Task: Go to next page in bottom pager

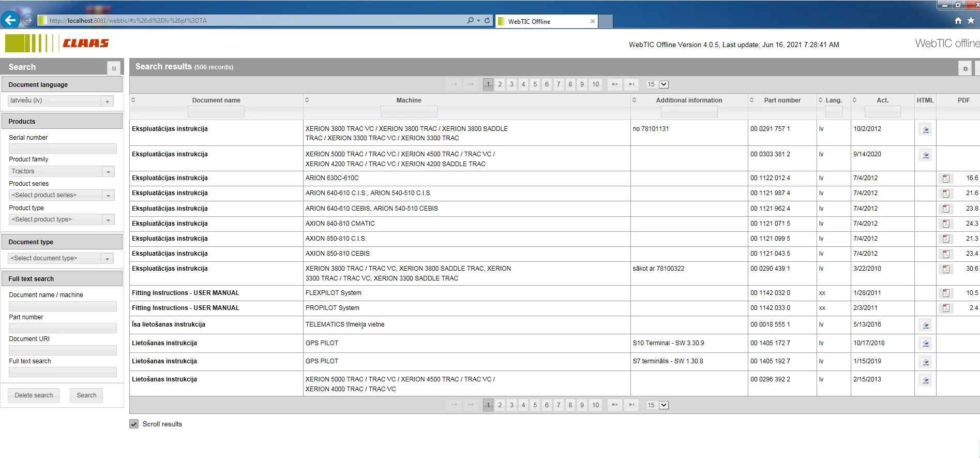Action: pyautogui.click(x=614, y=405)
